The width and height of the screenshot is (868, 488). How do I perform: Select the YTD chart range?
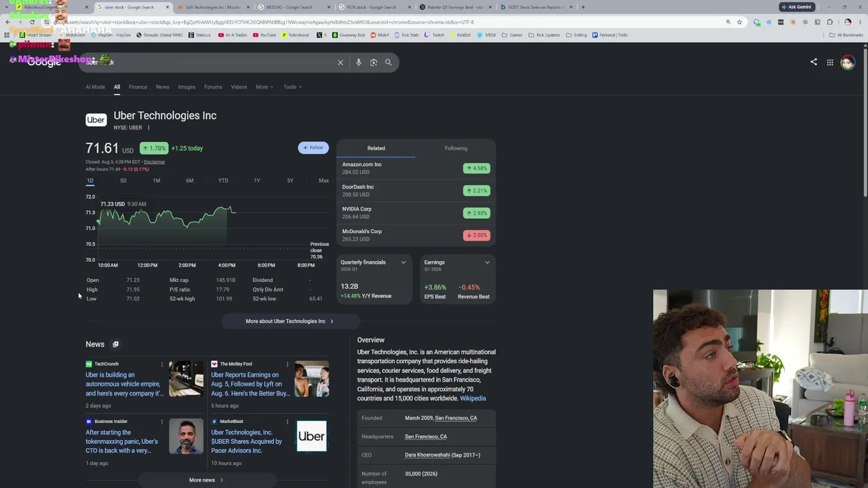(223, 180)
